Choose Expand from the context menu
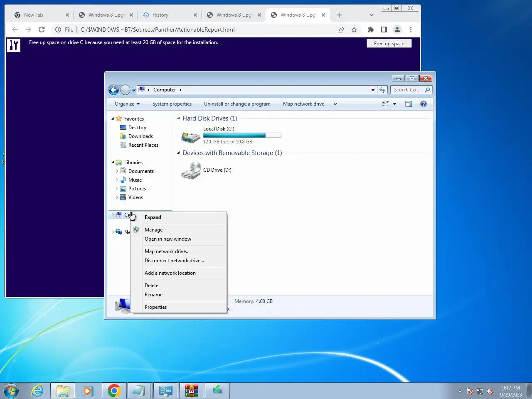 coord(179,217)
